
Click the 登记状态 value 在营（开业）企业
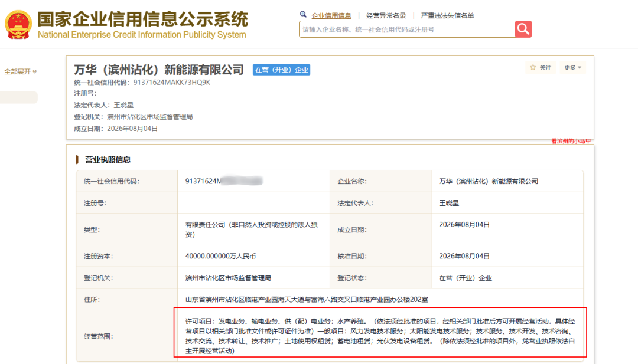pos(466,278)
